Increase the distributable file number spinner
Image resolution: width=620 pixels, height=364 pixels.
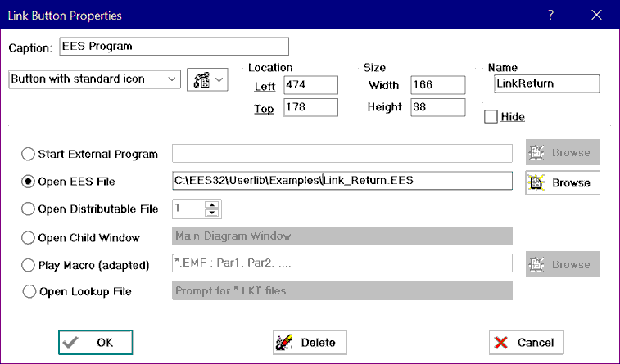[x=213, y=204]
